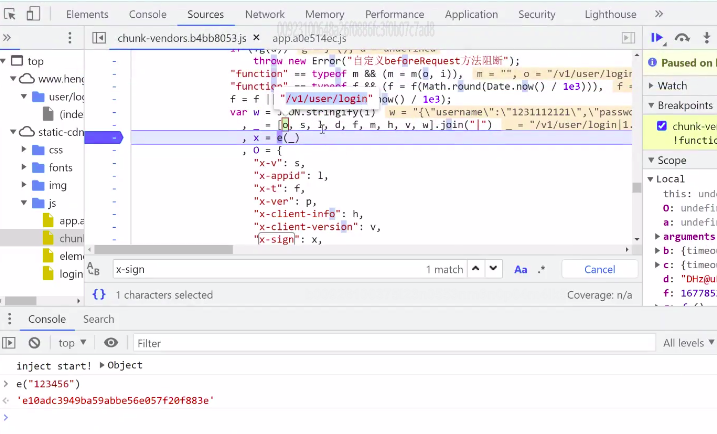The image size is (717, 434).
Task: Hide the debugger sidebar icon
Action: (x=629, y=38)
